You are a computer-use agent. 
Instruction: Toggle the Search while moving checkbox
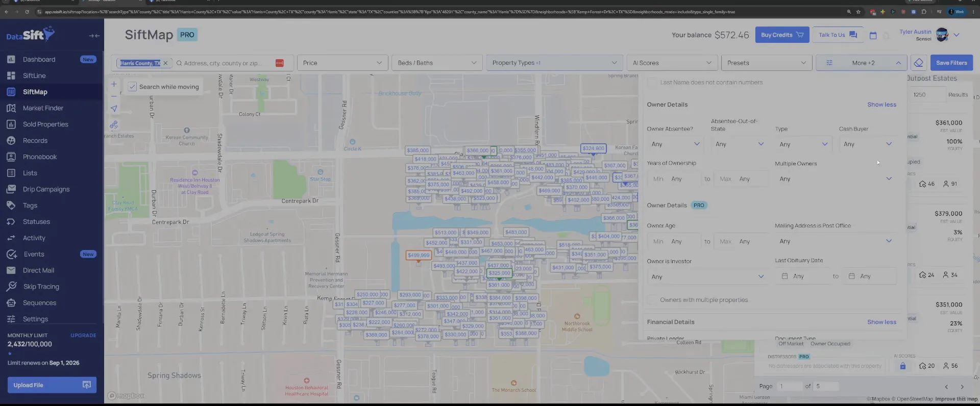point(132,87)
